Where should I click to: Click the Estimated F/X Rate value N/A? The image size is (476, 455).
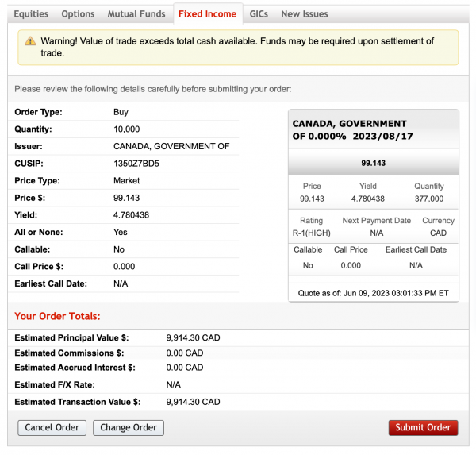click(x=173, y=385)
